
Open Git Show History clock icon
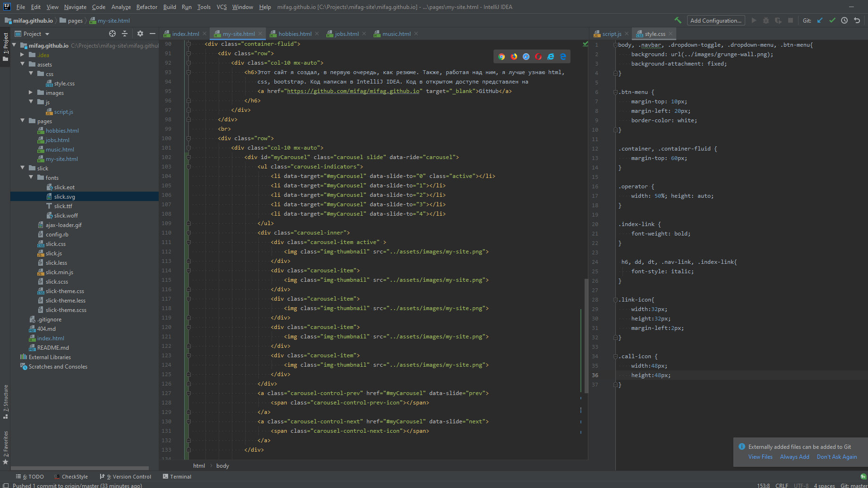pos(844,20)
